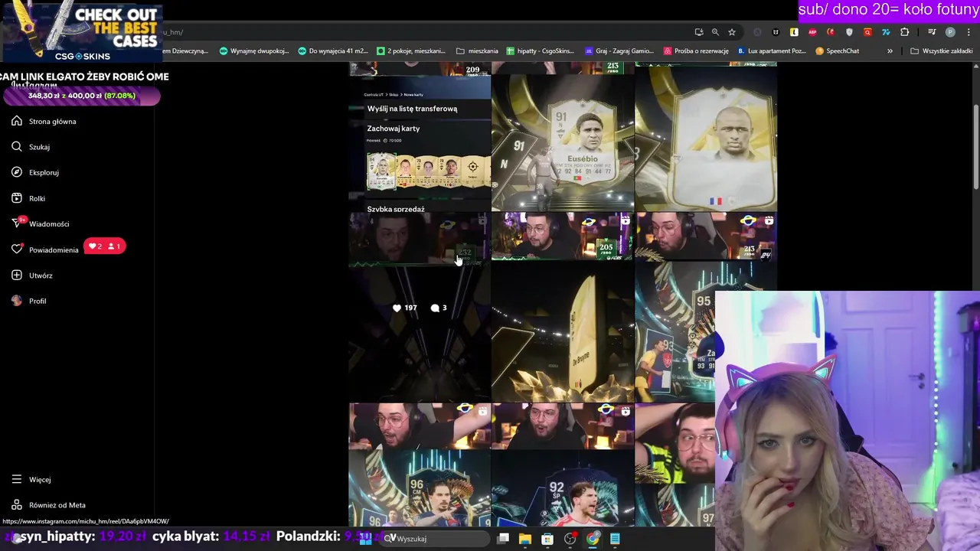
Task: Open Również od Meta
Action: (x=48, y=505)
